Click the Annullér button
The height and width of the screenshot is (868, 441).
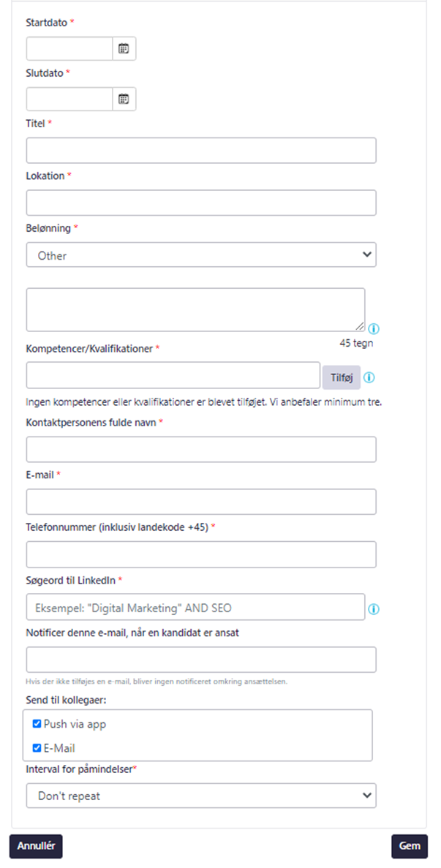pos(37,846)
